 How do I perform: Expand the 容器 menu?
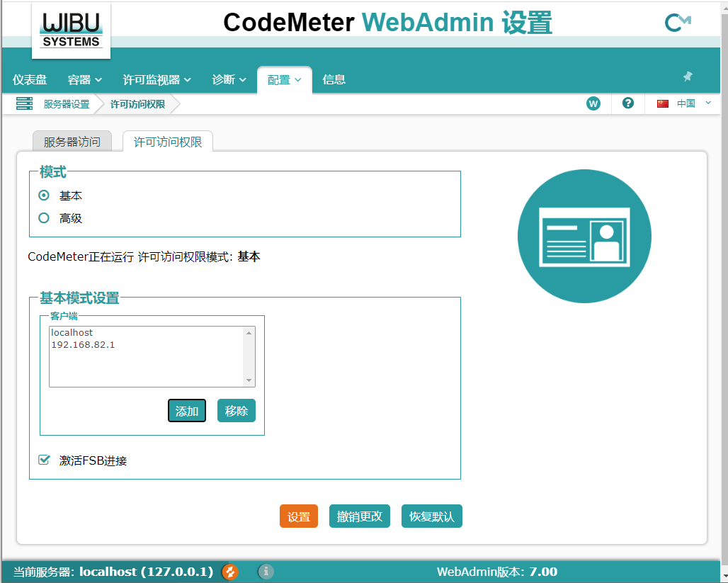click(x=84, y=80)
